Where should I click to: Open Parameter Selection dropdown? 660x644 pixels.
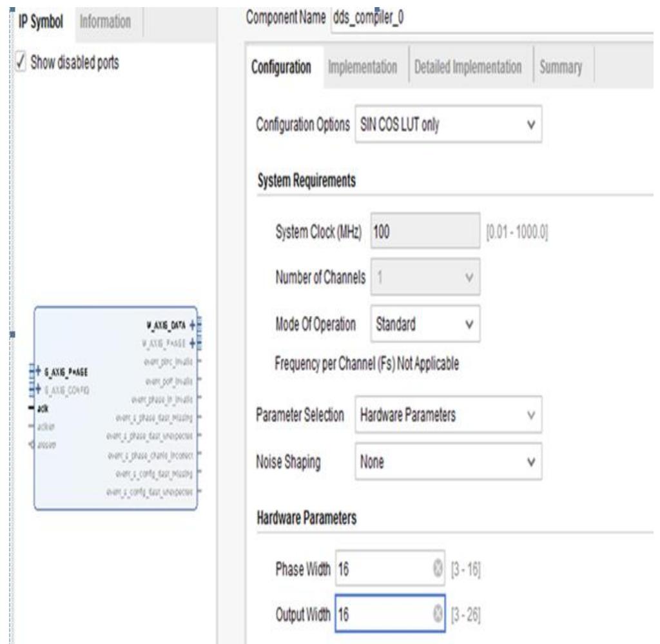(x=449, y=415)
